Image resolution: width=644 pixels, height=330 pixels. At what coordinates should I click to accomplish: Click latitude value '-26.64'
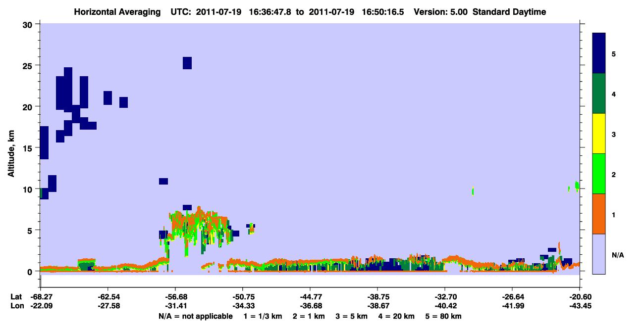click(512, 297)
